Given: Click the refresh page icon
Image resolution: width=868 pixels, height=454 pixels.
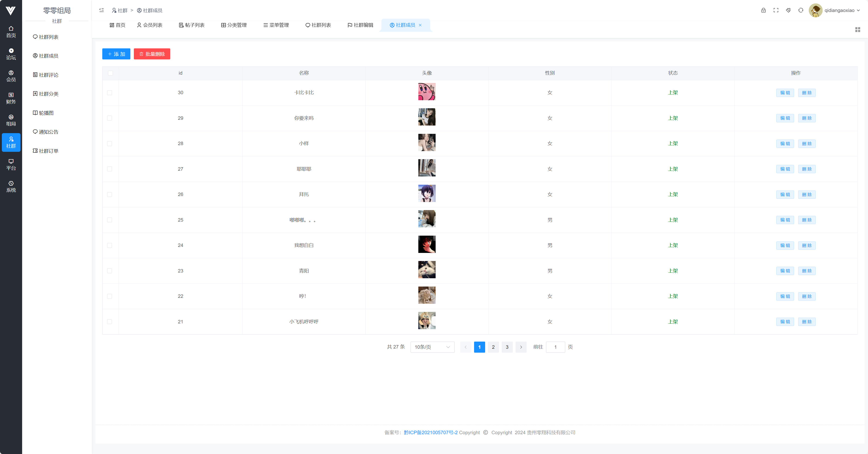Looking at the screenshot, I should tap(801, 10).
